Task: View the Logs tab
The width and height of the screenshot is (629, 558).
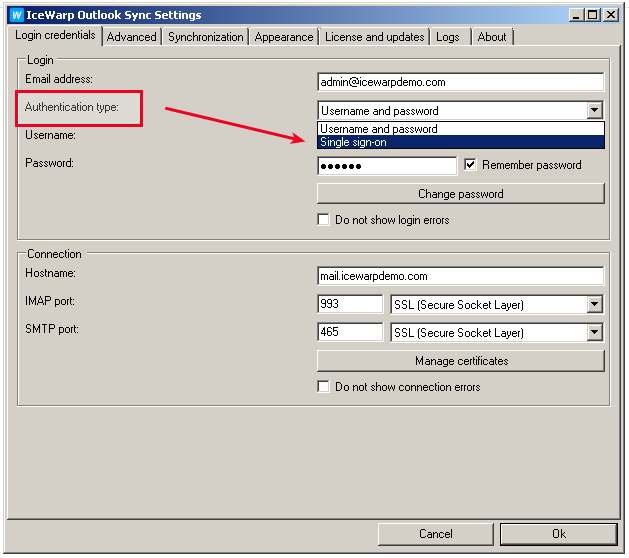Action: 448,37
